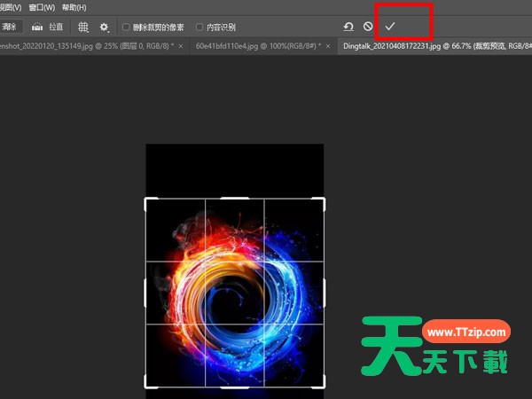Enable the 内容识别 content-aware checkbox
This screenshot has width=532, height=399.
(x=199, y=27)
